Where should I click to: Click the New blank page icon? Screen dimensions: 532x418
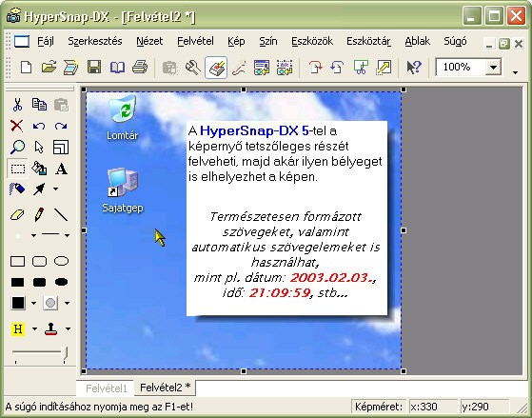point(26,68)
